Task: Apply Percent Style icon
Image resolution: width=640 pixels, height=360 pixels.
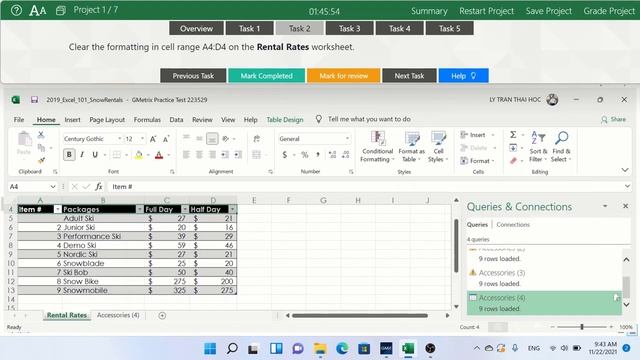Action: [304, 155]
